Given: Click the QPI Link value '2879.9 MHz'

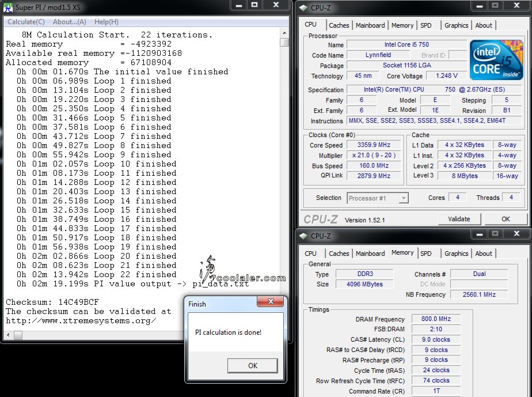Looking at the screenshot, I should [374, 176].
